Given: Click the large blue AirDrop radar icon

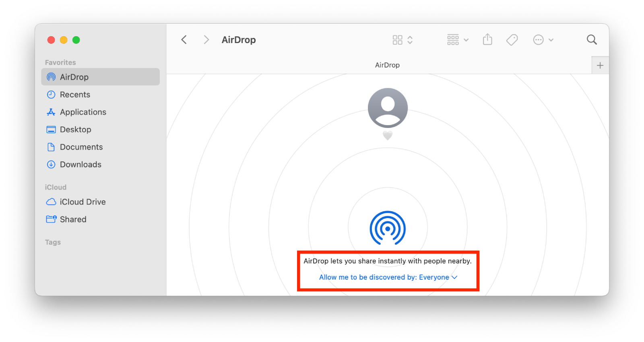Looking at the screenshot, I should (388, 229).
